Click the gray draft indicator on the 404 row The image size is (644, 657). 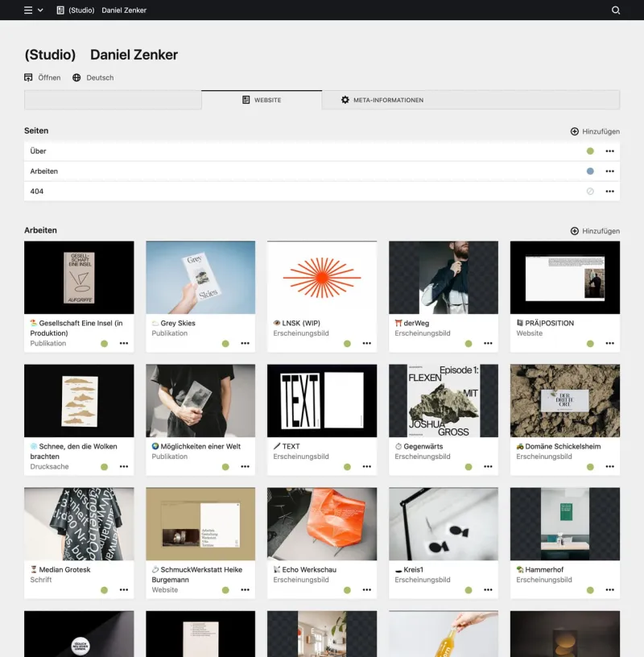click(x=588, y=192)
